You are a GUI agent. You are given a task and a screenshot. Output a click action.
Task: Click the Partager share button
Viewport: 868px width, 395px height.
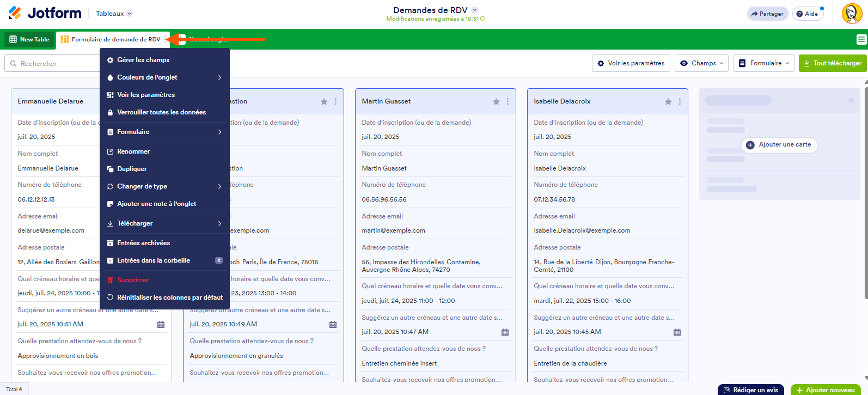(767, 14)
